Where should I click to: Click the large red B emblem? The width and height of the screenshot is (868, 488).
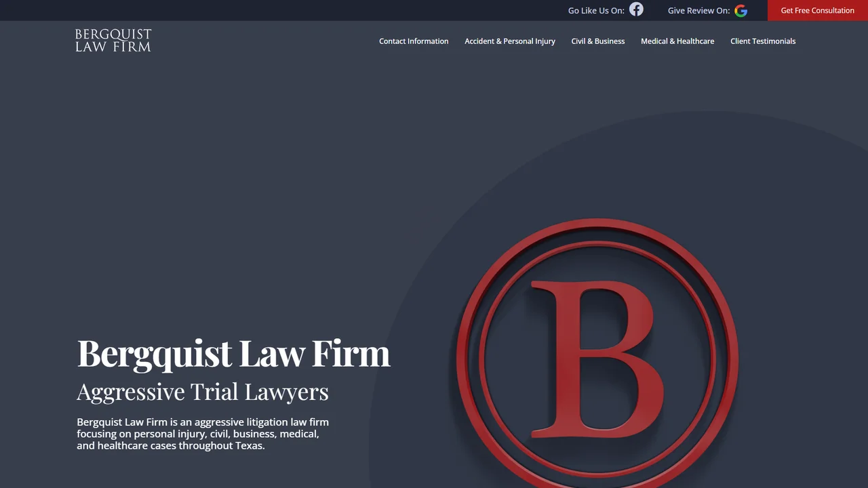coord(597,354)
